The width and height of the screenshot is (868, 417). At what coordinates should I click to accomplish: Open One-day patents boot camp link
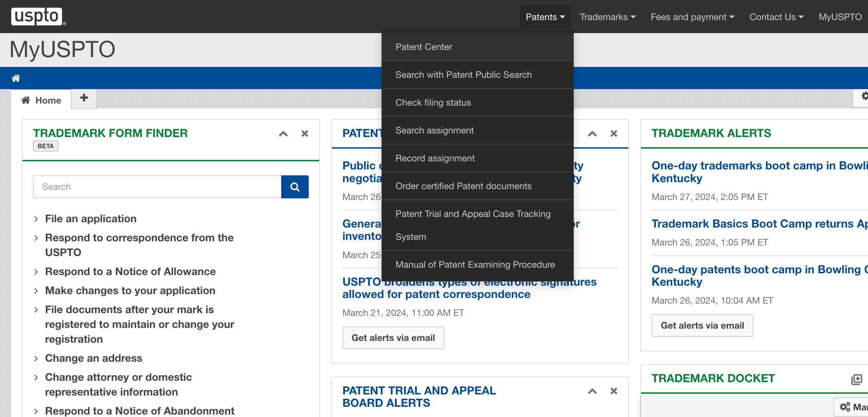click(x=760, y=275)
